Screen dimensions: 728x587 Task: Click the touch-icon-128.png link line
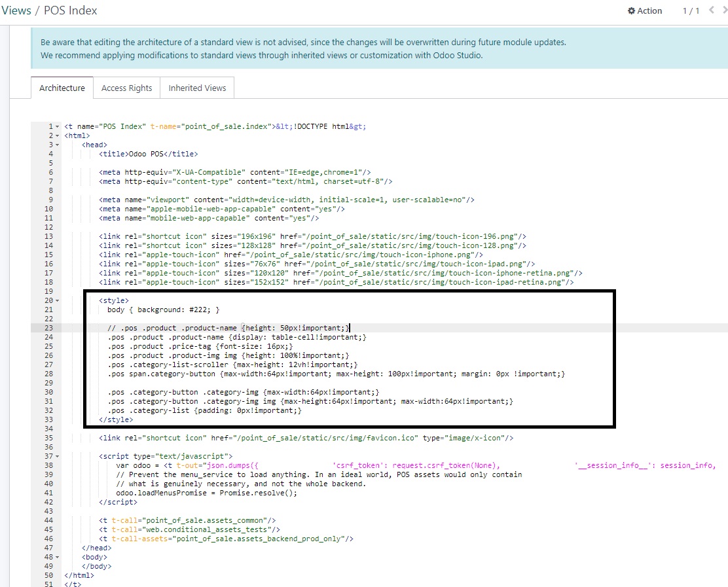[x=312, y=245]
